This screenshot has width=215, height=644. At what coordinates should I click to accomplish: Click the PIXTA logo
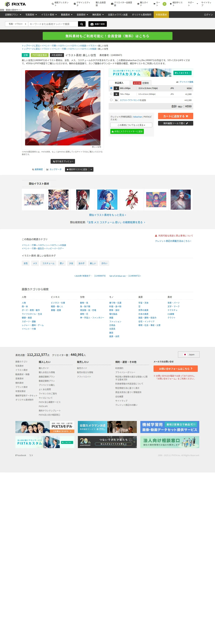pyautogui.click(x=15, y=4)
